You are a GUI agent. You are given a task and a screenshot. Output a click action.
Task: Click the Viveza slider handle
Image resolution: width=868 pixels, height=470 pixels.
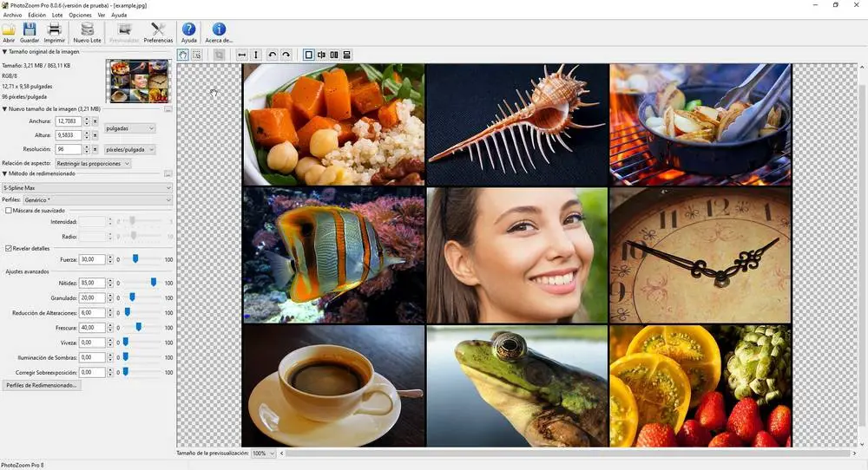(x=126, y=343)
